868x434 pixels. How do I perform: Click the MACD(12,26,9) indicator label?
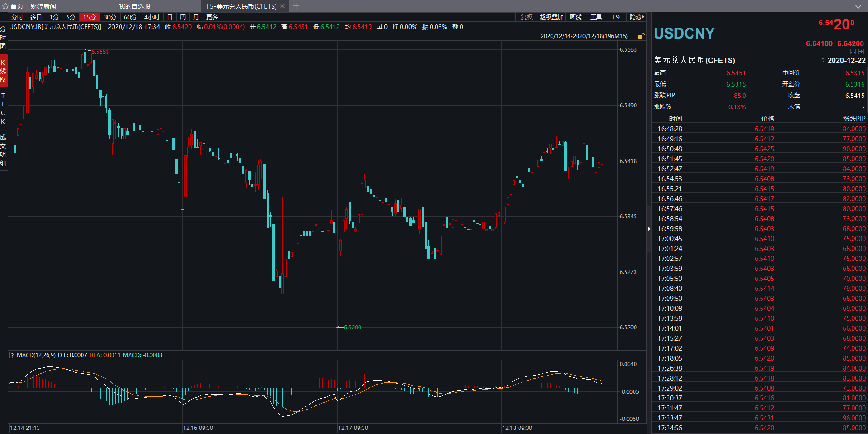[x=36, y=355]
